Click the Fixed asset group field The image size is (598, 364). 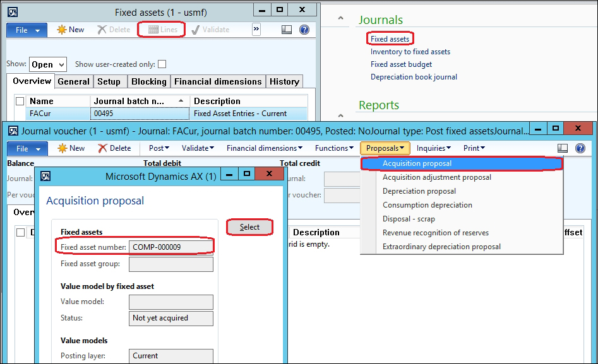[171, 264]
